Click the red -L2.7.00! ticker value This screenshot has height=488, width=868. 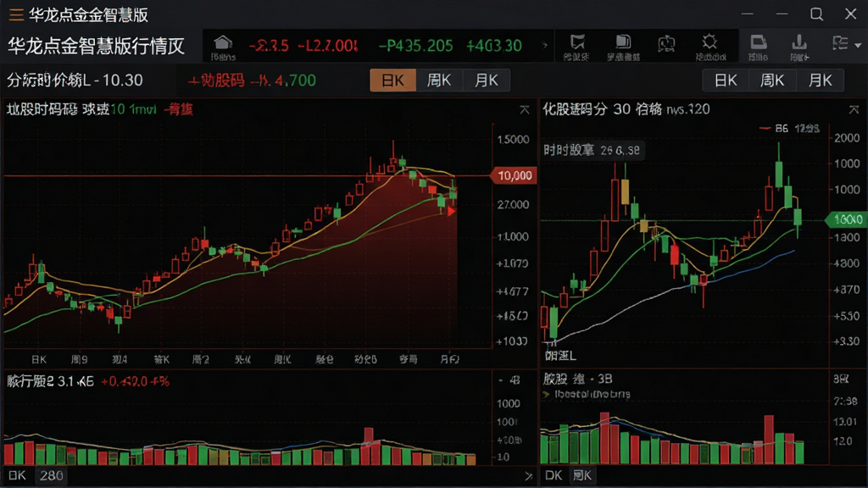tap(328, 46)
